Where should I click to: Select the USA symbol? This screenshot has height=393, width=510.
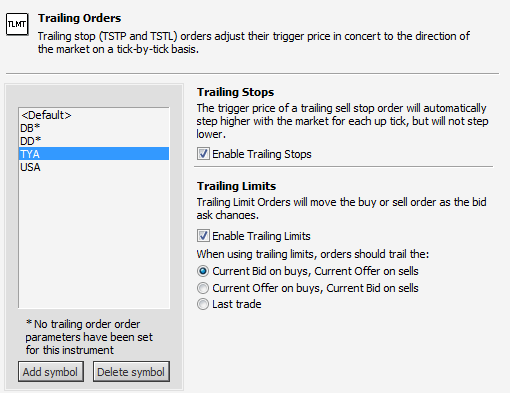(94, 167)
